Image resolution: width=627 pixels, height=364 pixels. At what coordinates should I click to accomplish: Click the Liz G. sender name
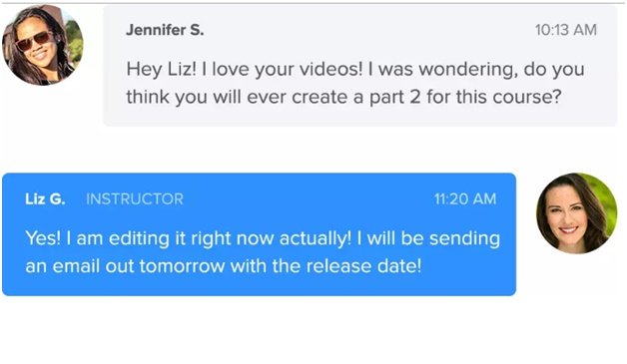[45, 199]
